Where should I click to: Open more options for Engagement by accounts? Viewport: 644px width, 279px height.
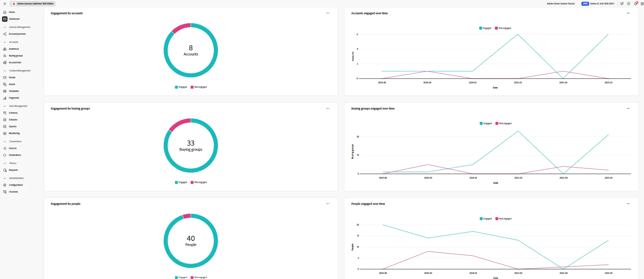coord(328,13)
